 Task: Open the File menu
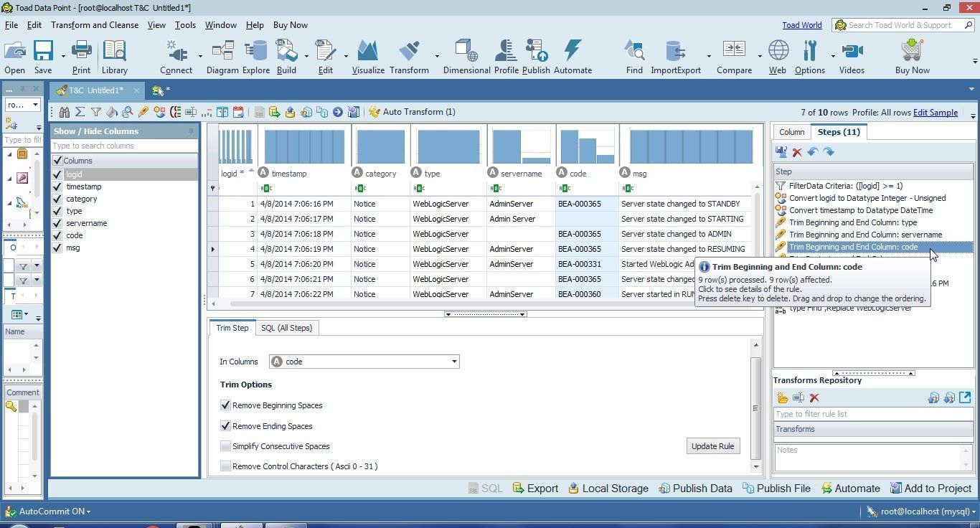coord(11,24)
